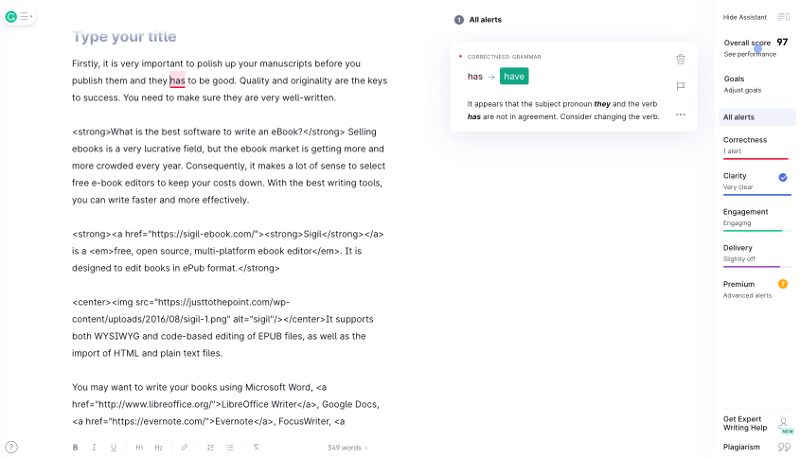Viewport: 800px width, 459px height.
Task: Toggle underline formatting
Action: pos(113,447)
